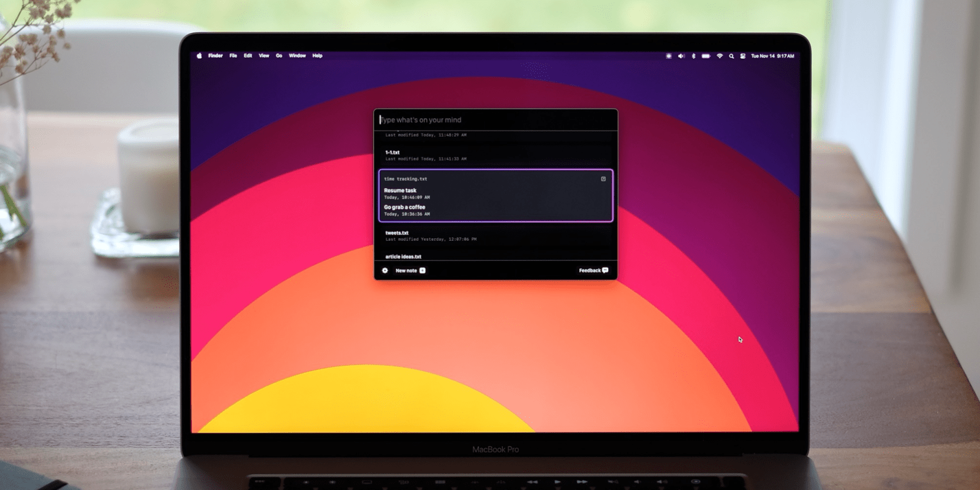Open settings with the gear icon
Screen dimensions: 980x490
385,270
